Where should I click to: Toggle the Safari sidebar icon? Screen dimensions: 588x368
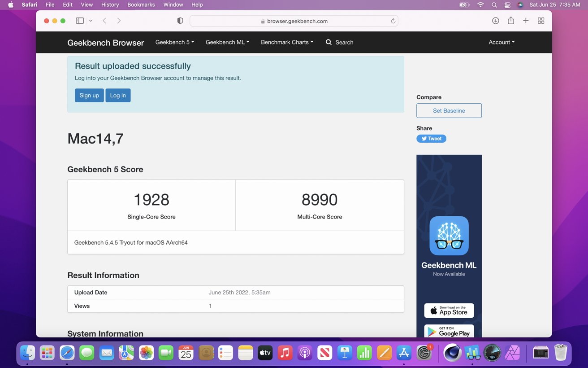(80, 21)
